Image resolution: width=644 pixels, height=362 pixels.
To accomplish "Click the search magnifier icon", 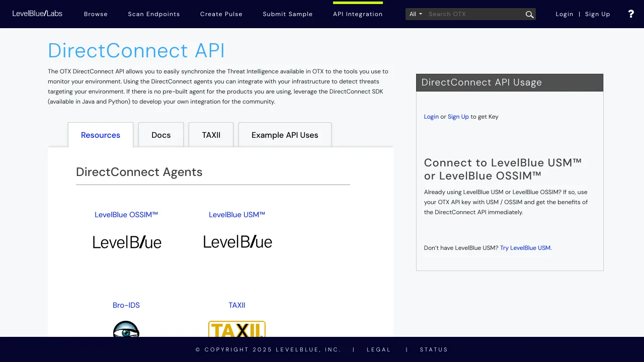I will pyautogui.click(x=529, y=14).
